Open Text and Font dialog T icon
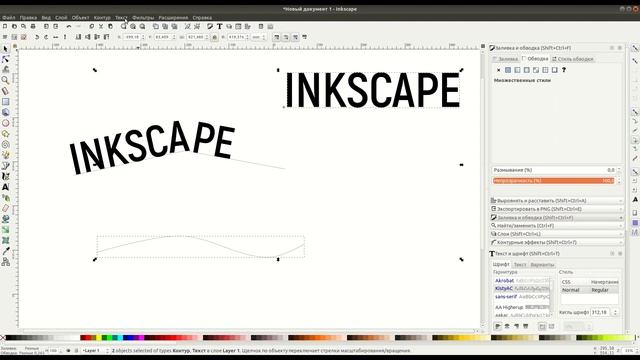 tap(220, 27)
